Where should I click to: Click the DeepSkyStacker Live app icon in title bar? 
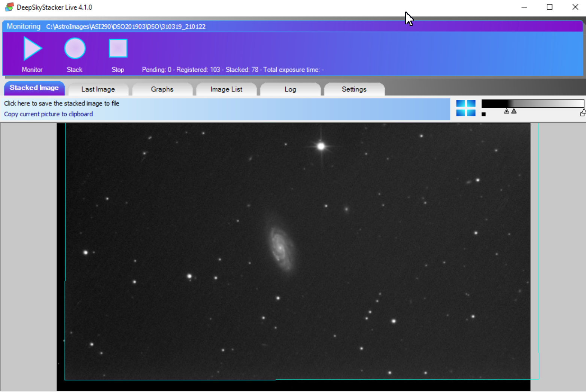coord(9,7)
